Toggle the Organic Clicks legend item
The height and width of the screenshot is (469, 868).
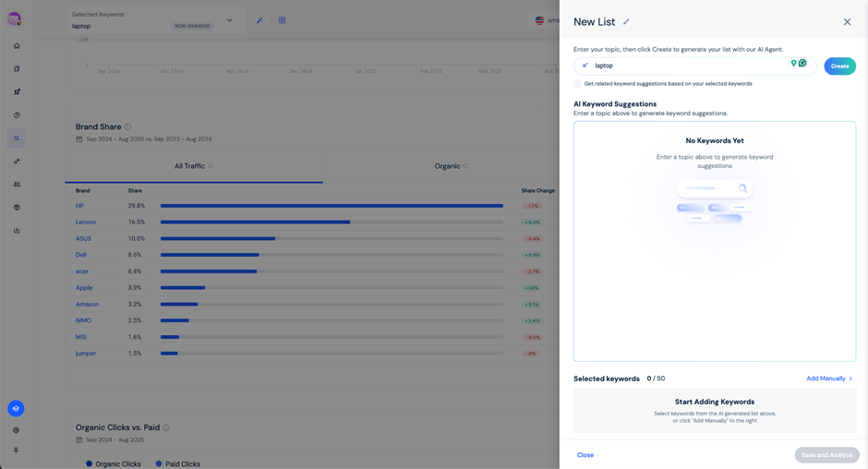114,464
